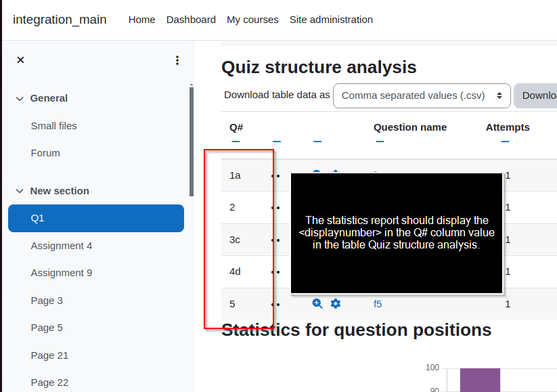Collapse the New section chevron
The image size is (557, 392).
coord(20,191)
